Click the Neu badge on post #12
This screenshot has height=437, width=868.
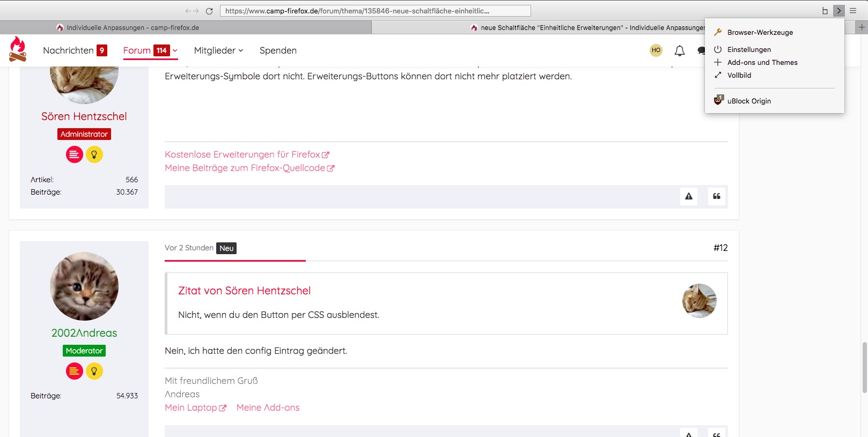click(x=226, y=248)
